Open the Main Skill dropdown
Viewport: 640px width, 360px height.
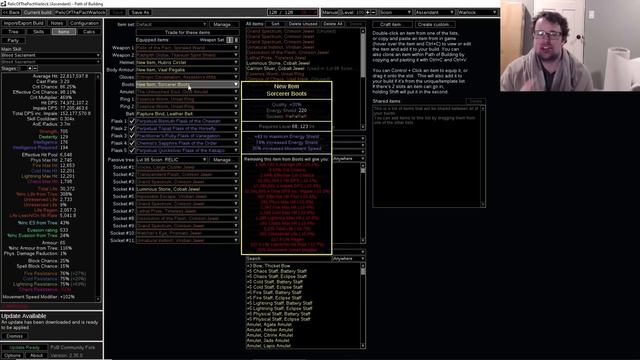point(51,55)
